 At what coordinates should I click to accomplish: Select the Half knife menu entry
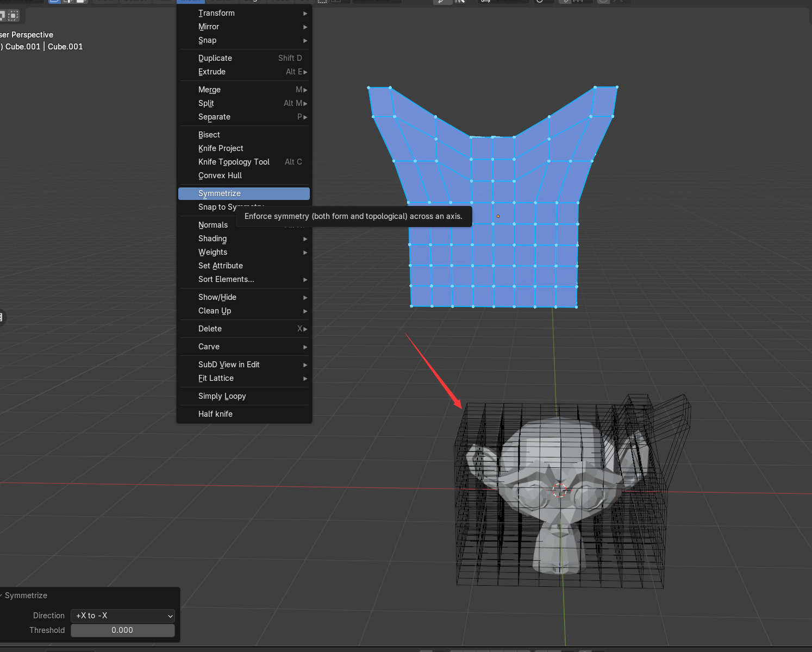tap(244, 414)
